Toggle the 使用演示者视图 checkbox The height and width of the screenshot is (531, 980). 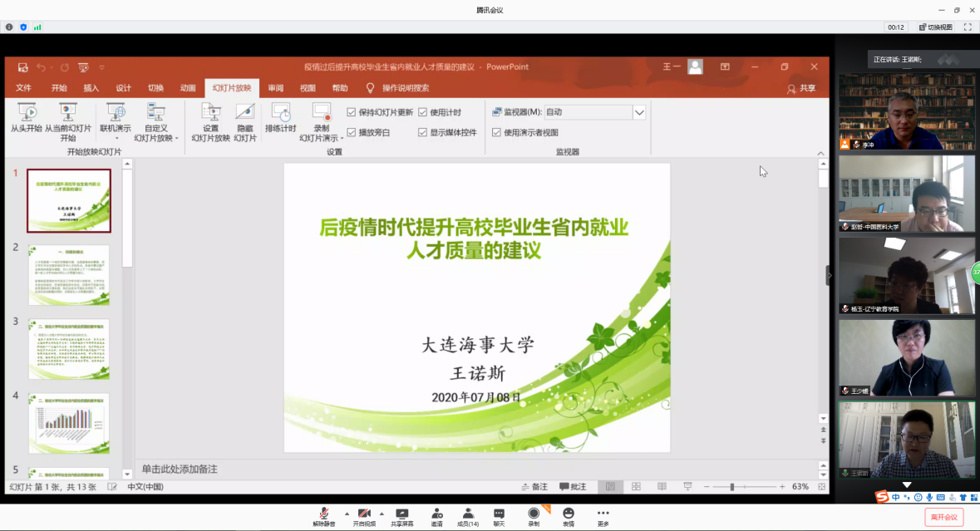point(496,132)
